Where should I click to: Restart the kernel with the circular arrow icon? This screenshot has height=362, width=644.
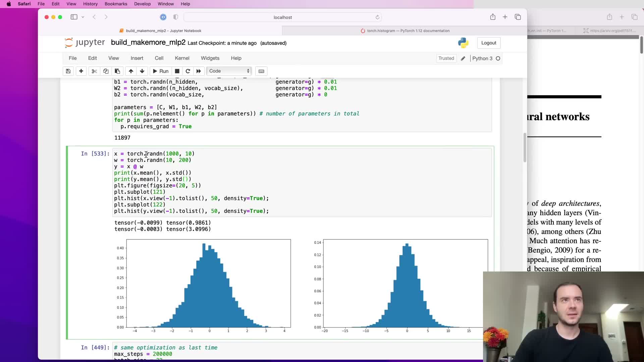pos(188,71)
